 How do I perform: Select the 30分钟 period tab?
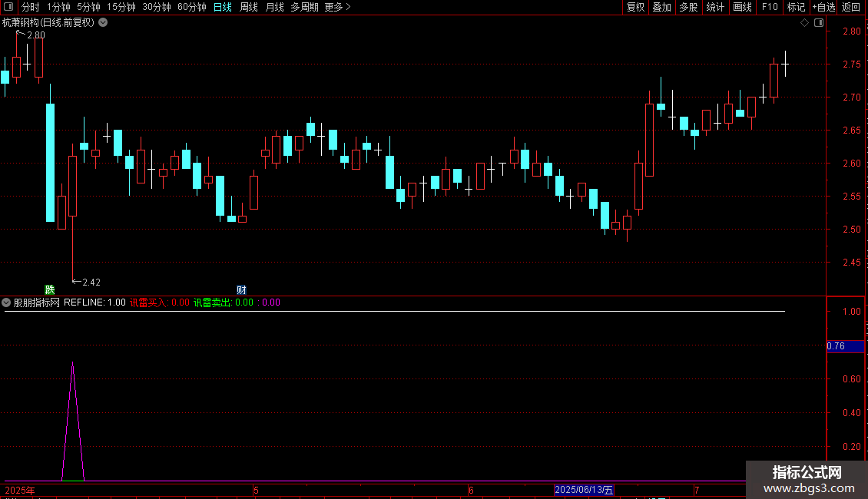(156, 7)
